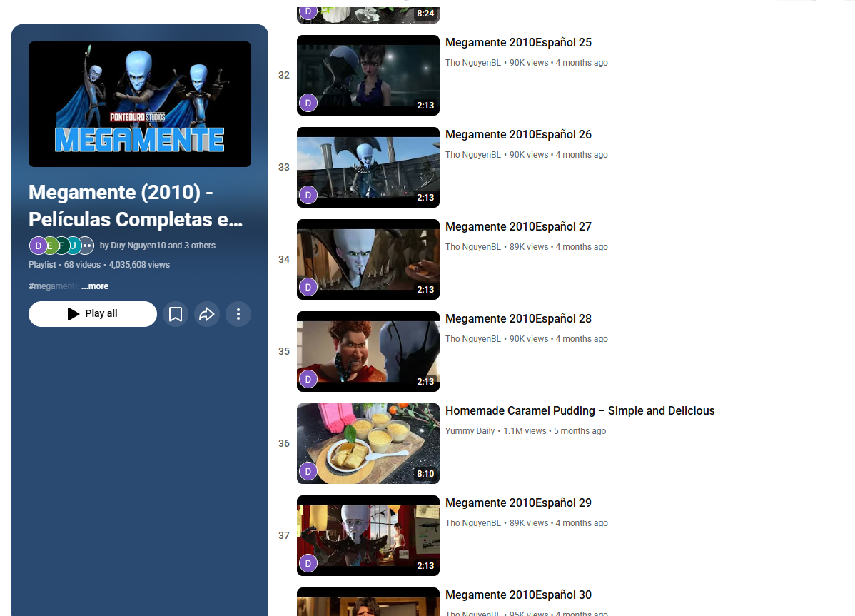The image size is (855, 616).
Task: Visit Tho NguyenBL channel under Español 28
Action: pos(473,339)
